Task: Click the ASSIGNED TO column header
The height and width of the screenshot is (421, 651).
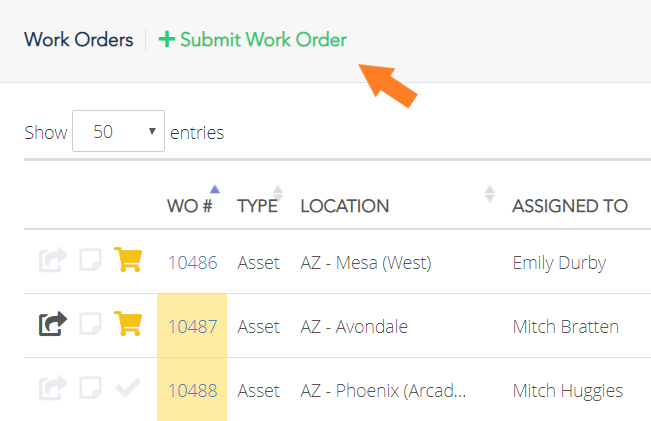Action: 570,206
